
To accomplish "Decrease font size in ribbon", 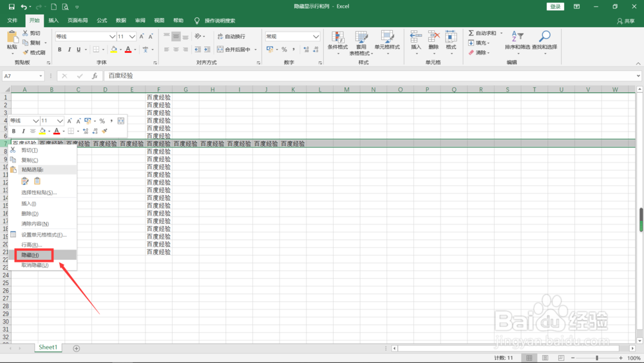I will [151, 37].
